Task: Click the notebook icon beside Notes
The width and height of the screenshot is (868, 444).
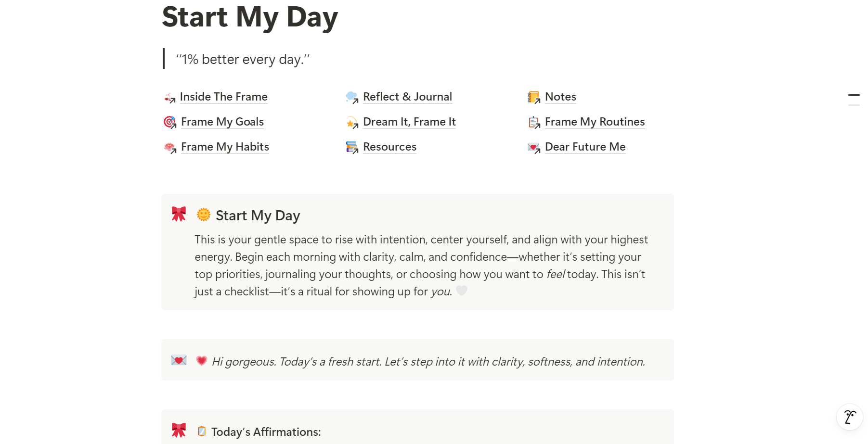Action: click(x=533, y=98)
